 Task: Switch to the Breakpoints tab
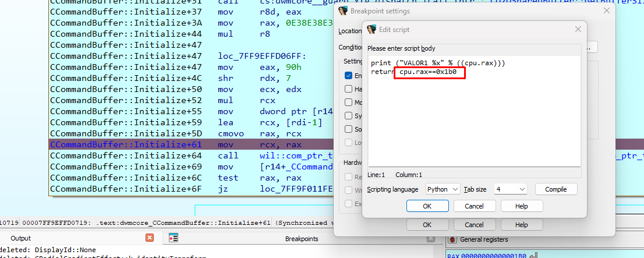(302, 239)
